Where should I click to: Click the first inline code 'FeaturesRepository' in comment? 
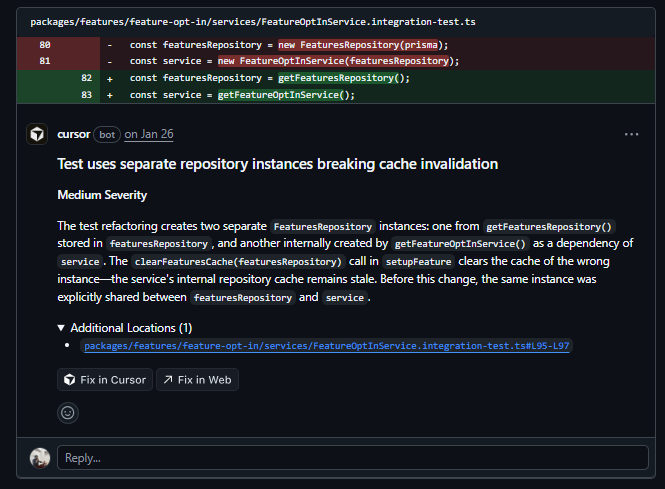pyautogui.click(x=323, y=226)
